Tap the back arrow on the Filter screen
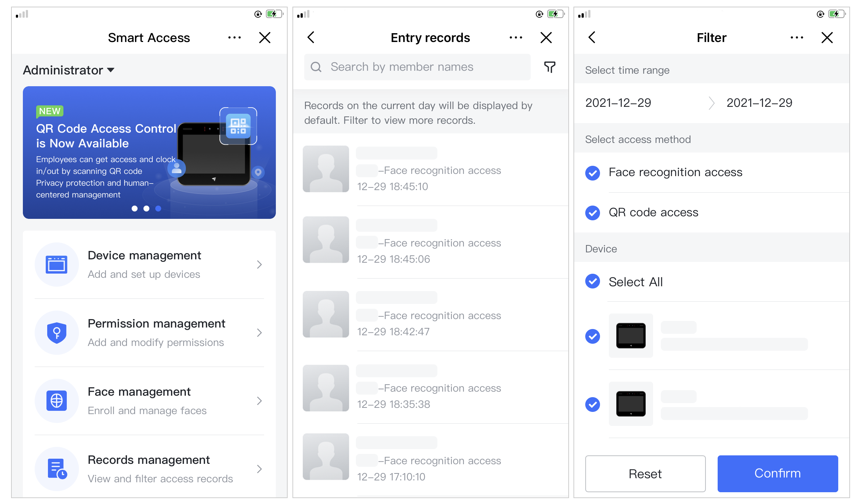 pyautogui.click(x=592, y=37)
